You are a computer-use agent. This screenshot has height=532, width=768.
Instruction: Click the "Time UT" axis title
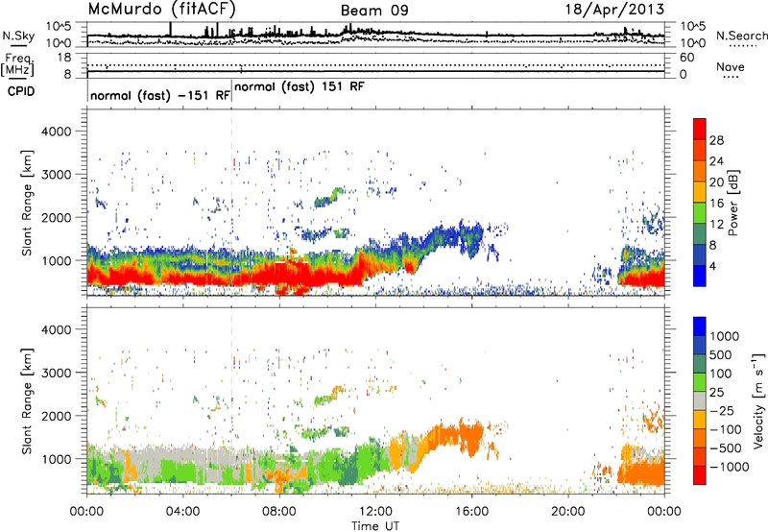(x=375, y=526)
